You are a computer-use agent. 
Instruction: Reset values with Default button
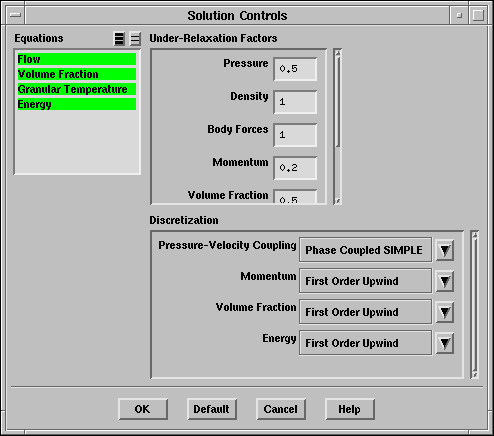(212, 409)
